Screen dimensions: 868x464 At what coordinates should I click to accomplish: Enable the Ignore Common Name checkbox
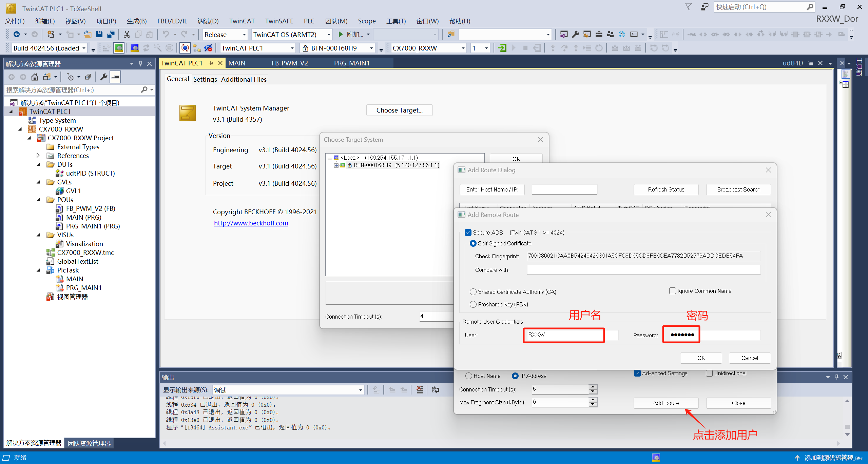pyautogui.click(x=672, y=291)
